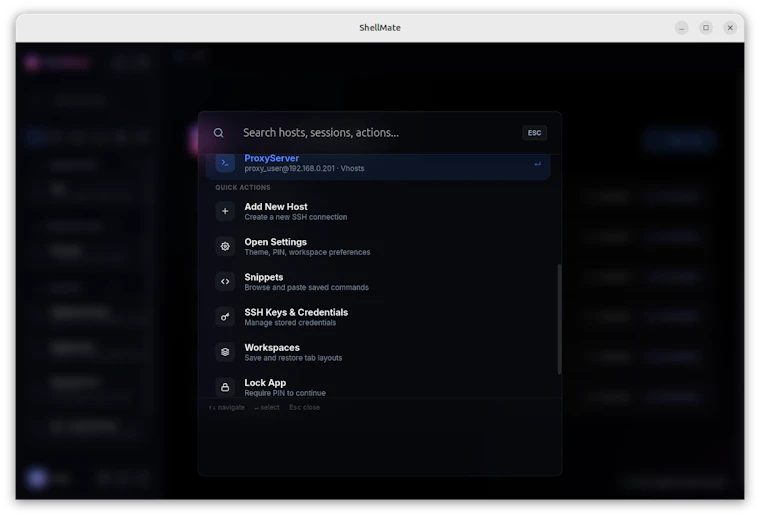Click the command palette scrollbar
Image resolution: width=760 pixels, height=517 pixels.
[x=559, y=319]
